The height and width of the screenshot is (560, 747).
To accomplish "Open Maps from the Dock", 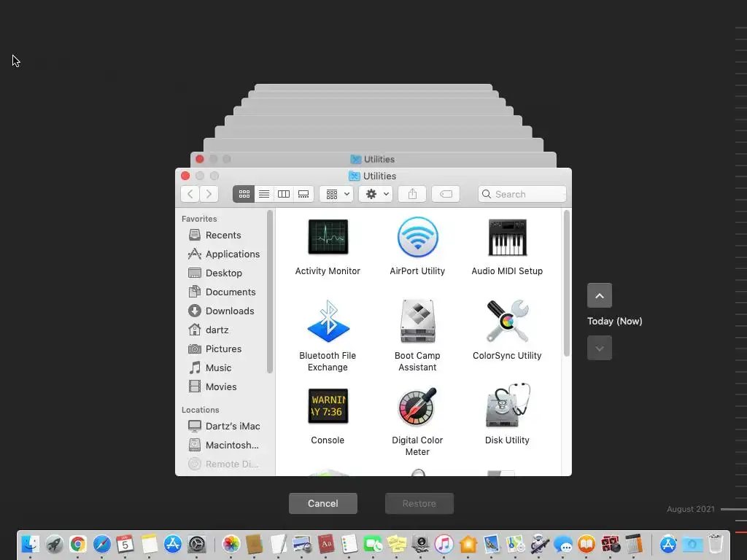I will pos(516,544).
